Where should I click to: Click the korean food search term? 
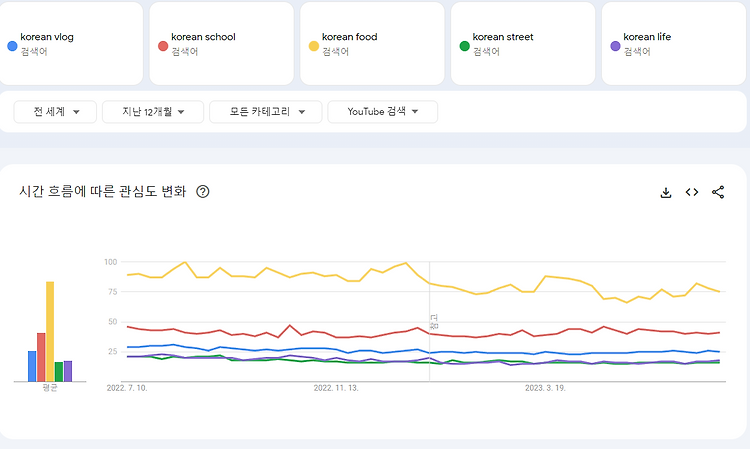coord(350,37)
